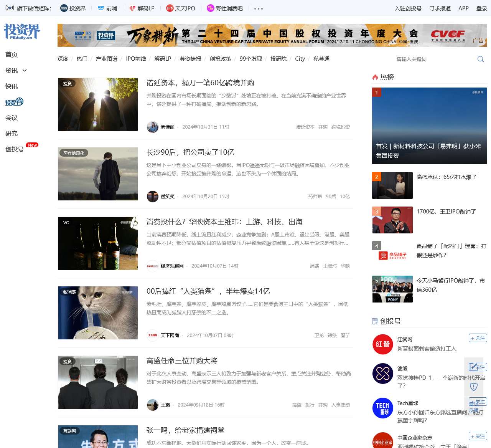Click the floating edit pencil icon

474,367
